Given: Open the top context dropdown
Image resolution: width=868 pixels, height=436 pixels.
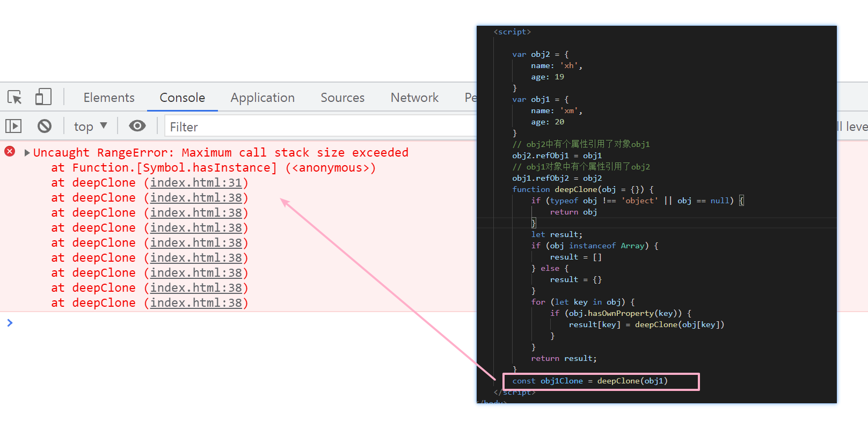Looking at the screenshot, I should (x=91, y=127).
